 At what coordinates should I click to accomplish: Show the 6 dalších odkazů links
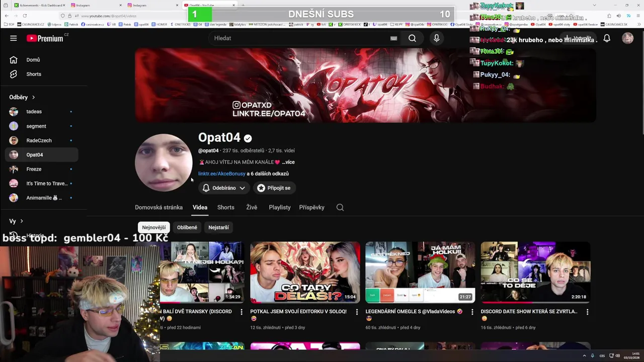tap(268, 173)
